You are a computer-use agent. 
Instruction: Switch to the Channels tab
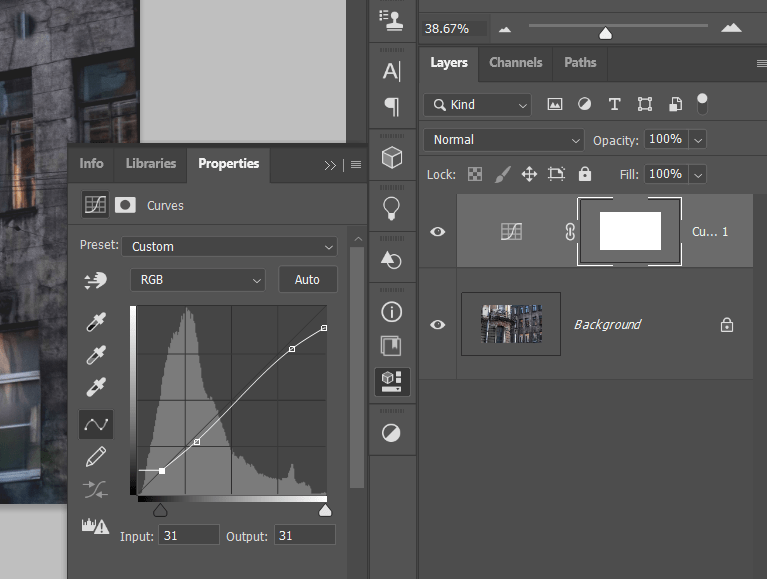click(516, 63)
